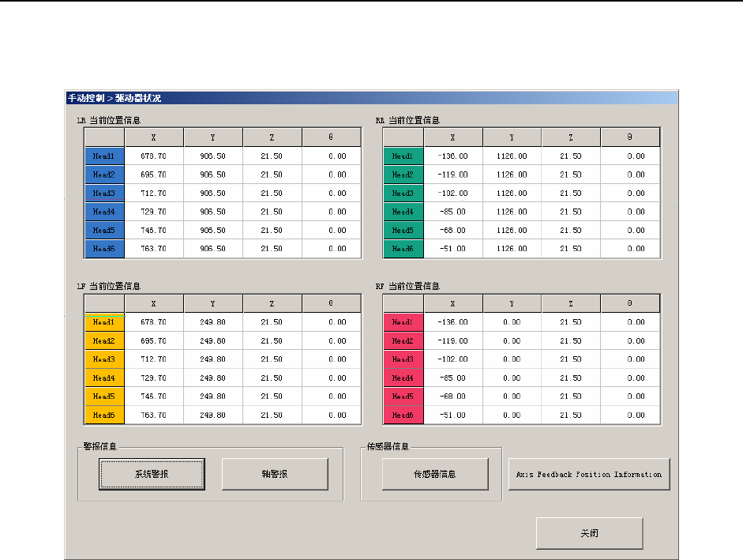Click the Y column header in RF table

point(512,303)
